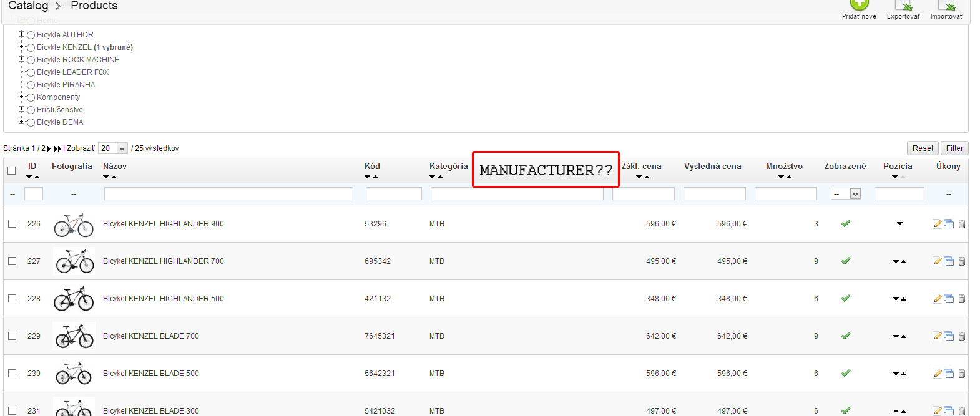980x416 pixels.
Task: Click the Názov column header
Action: pyautogui.click(x=115, y=166)
